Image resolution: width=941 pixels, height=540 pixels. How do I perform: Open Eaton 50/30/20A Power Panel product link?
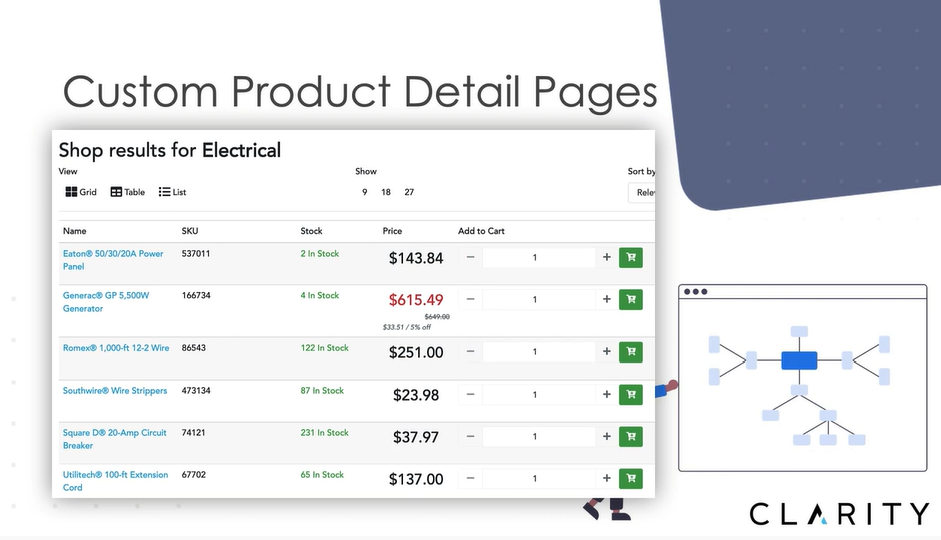click(113, 260)
